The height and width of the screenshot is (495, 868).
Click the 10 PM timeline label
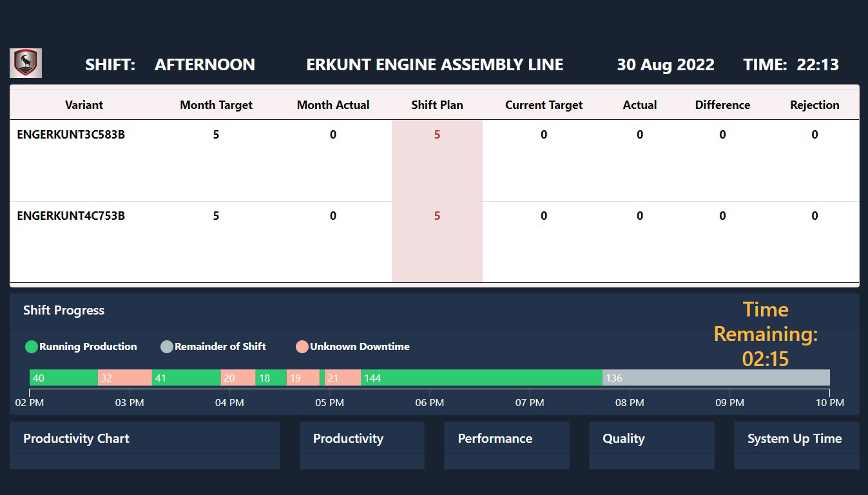829,403
